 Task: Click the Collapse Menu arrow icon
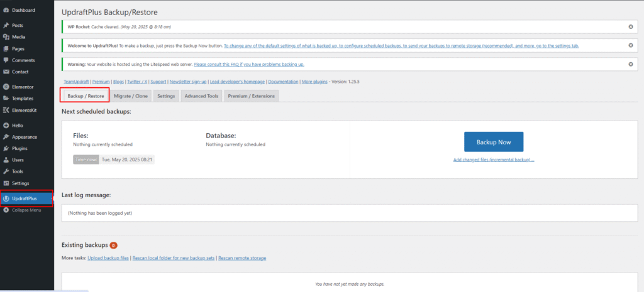click(6, 210)
